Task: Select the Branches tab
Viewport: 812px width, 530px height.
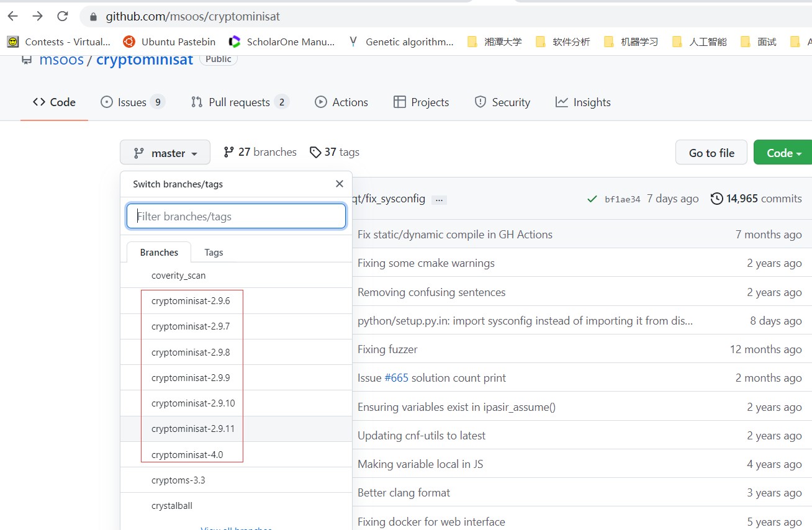Action: click(158, 252)
